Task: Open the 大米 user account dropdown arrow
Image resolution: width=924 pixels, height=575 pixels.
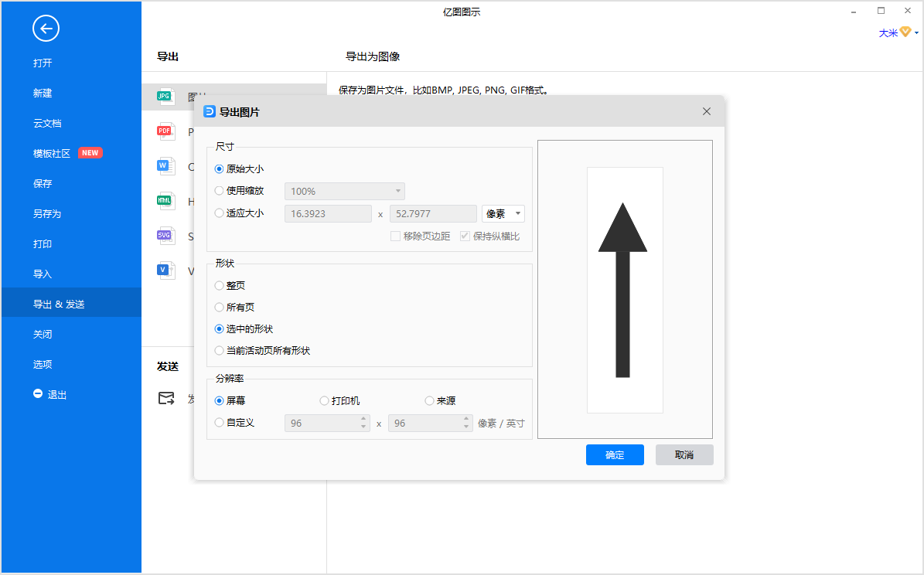Action: pos(916,33)
